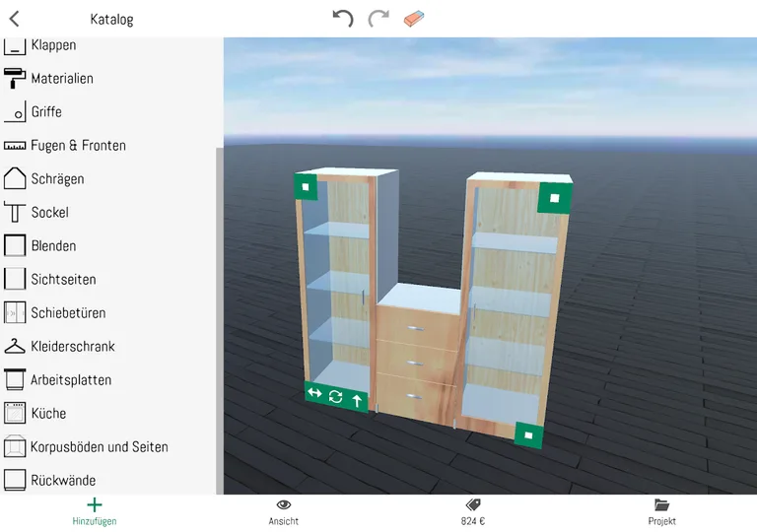Screen dimensions: 757x532
Task: Click the Kleiderschrank hanger icon
Action: pos(15,346)
